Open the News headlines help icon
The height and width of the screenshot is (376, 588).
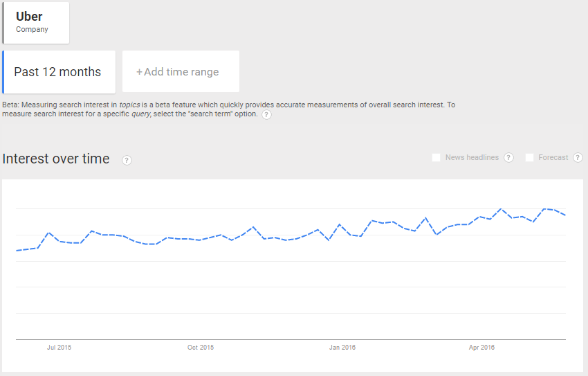click(508, 158)
